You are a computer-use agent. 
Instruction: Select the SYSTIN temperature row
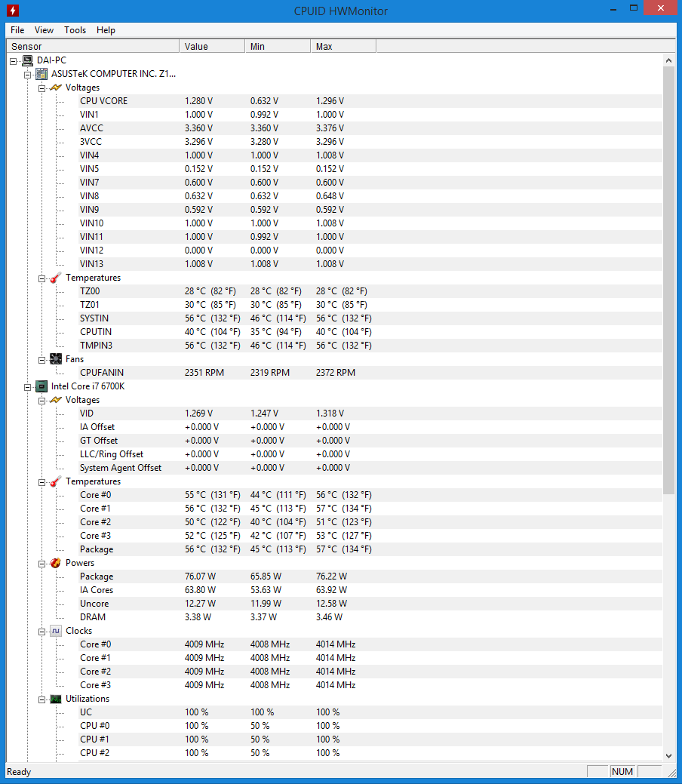point(370,318)
